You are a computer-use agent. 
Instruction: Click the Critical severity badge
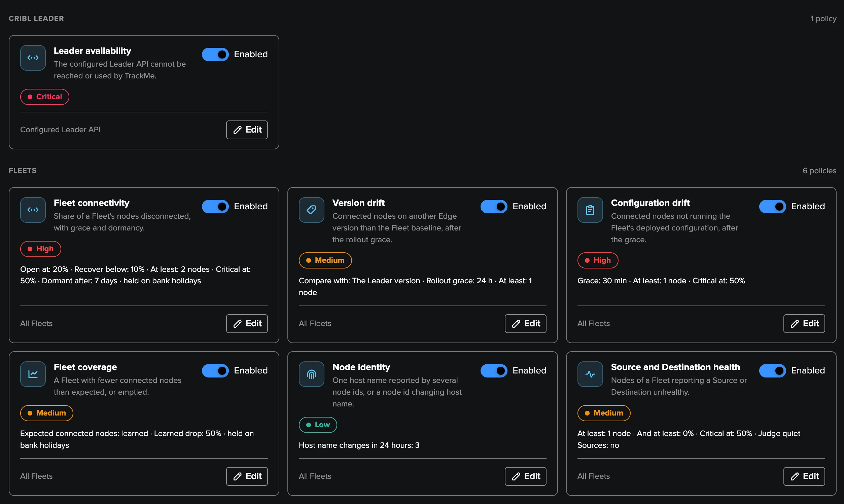45,97
